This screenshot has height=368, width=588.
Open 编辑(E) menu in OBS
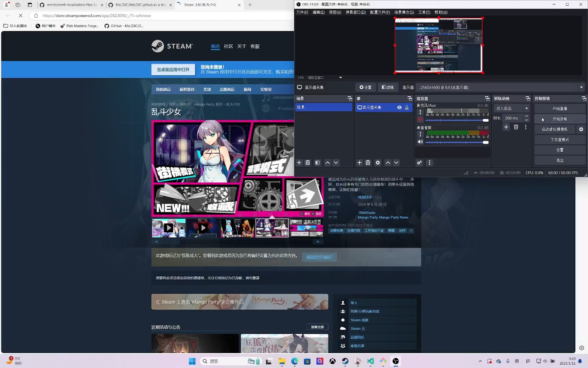(x=319, y=12)
